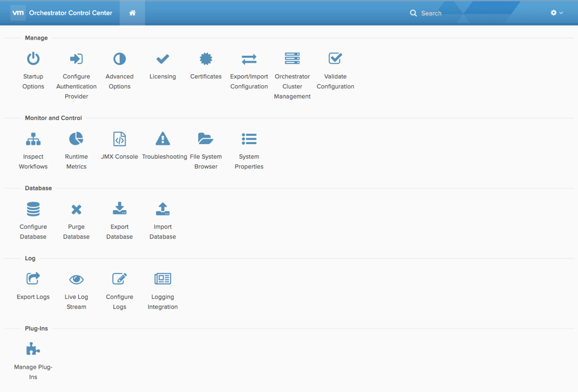Viewport: 578px width, 392px height.
Task: Open File System Browser folder icon
Action: point(206,139)
